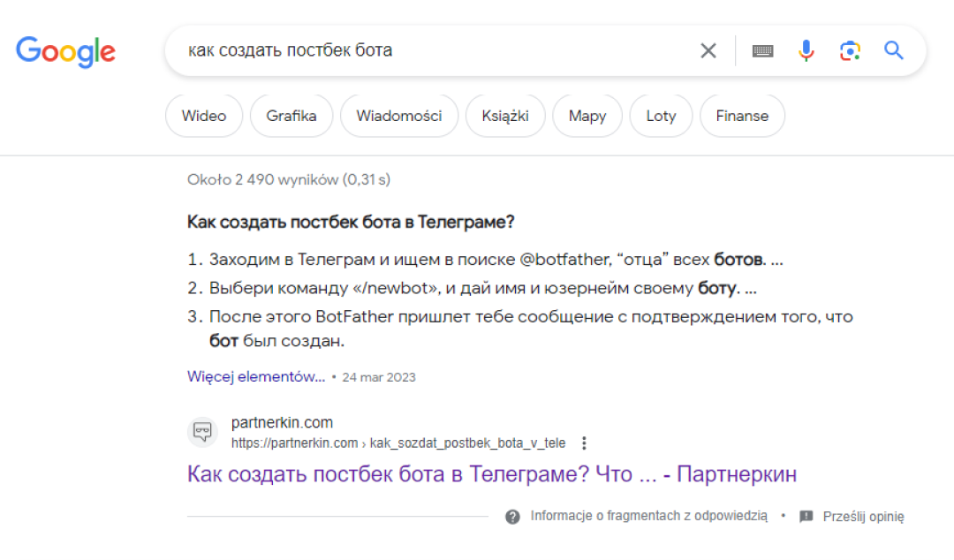
Task: Search by image with Google Lens
Action: 850,50
